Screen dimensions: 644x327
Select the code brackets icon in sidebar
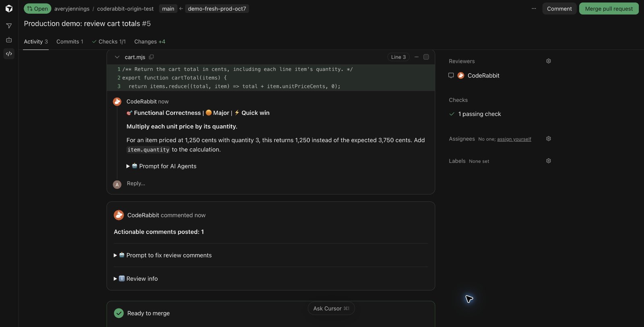point(9,54)
